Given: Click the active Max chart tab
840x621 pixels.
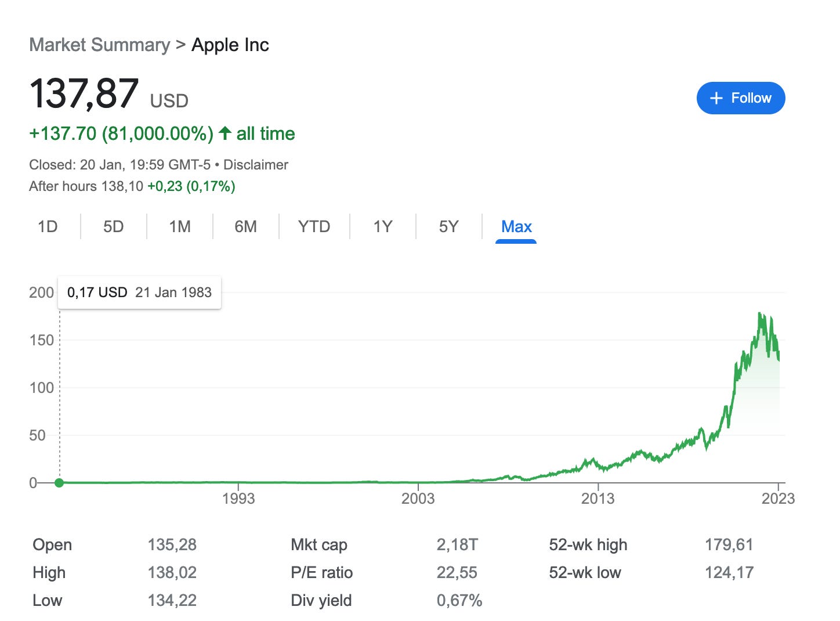Looking at the screenshot, I should (515, 226).
